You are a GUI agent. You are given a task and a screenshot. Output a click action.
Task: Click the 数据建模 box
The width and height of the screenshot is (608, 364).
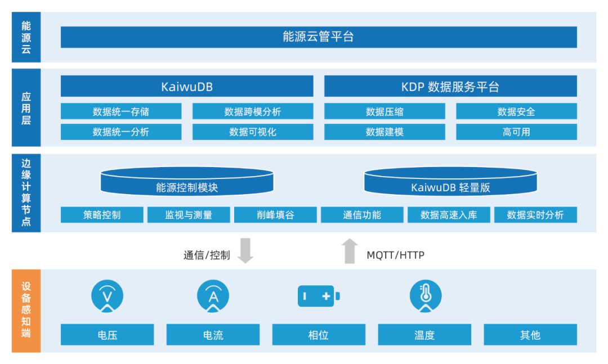385,132
